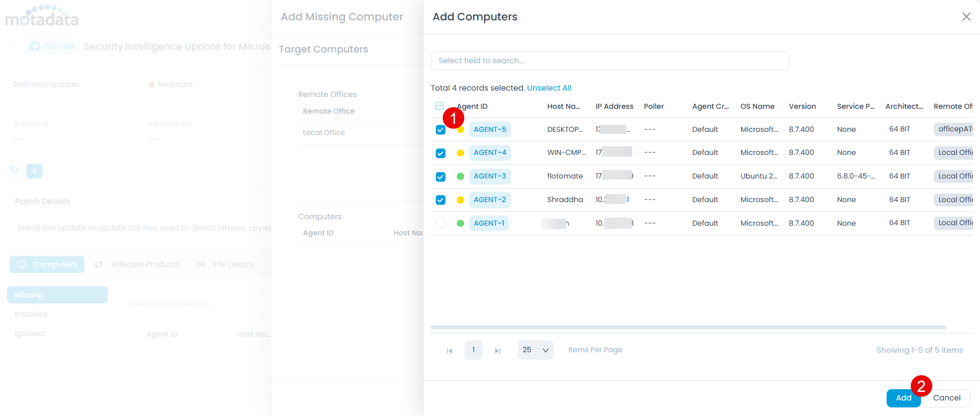This screenshot has height=416, width=980.
Task: Click AGENT-1 green status dot
Action: tap(460, 224)
